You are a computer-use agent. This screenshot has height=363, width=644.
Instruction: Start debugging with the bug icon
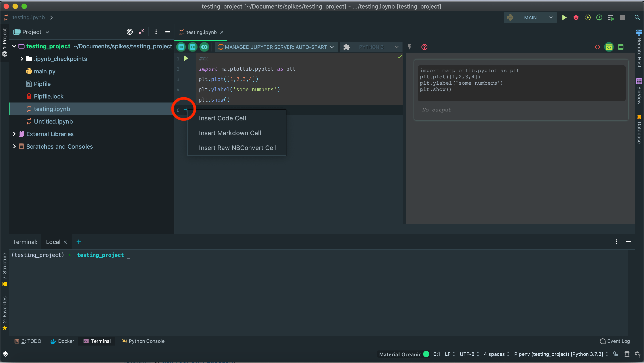pos(576,17)
